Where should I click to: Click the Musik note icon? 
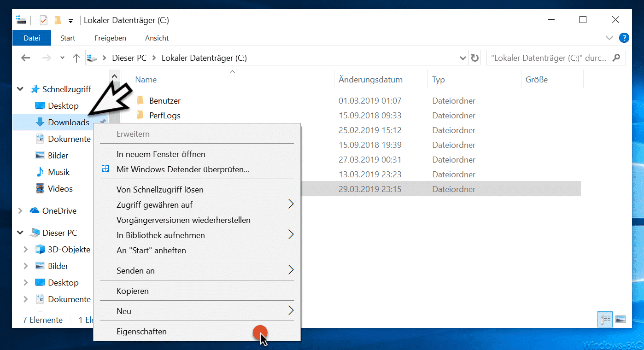40,172
